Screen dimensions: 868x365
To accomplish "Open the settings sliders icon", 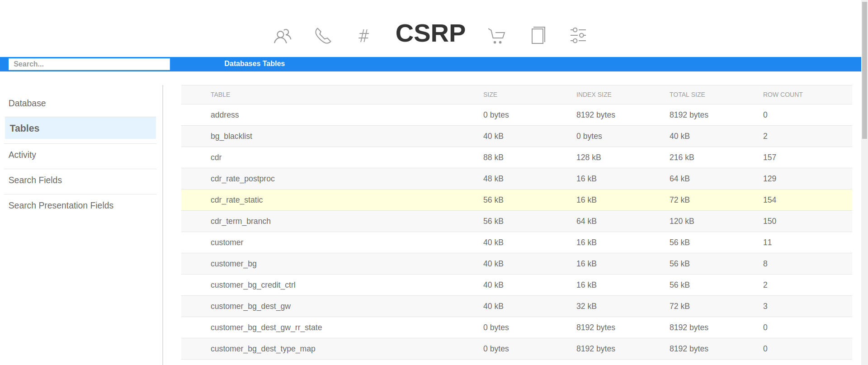I will [x=578, y=35].
